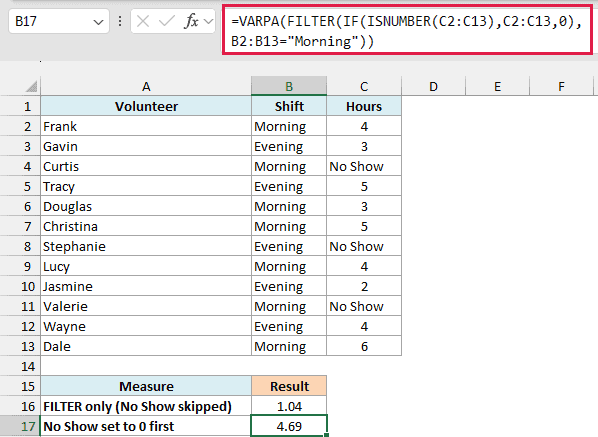The image size is (598, 437).
Task: Click empty cell D1
Action: tap(433, 106)
